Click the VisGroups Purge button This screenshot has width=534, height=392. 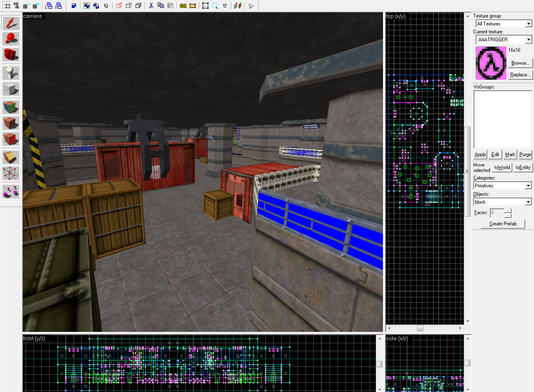[x=525, y=155]
